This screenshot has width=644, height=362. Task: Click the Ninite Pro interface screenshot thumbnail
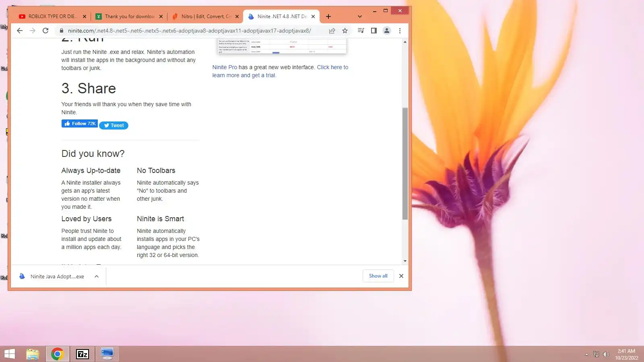282,46
